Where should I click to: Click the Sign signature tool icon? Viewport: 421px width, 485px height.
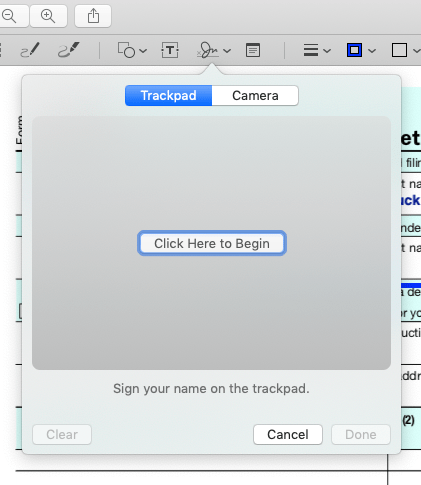[208, 50]
